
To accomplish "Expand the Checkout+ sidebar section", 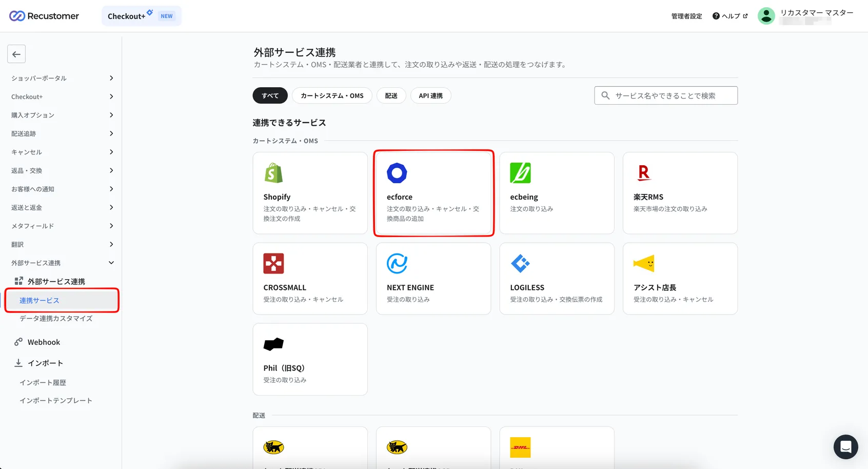I will (x=62, y=96).
